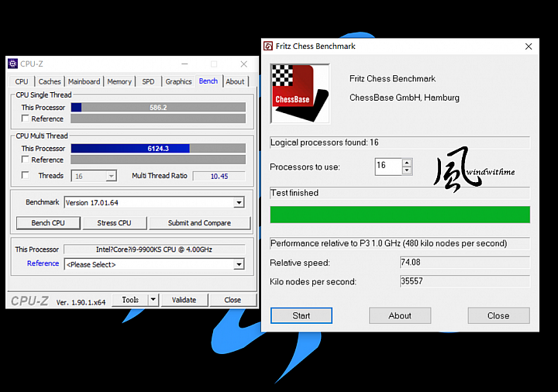Minimize the CPU-Z window

click(184, 64)
